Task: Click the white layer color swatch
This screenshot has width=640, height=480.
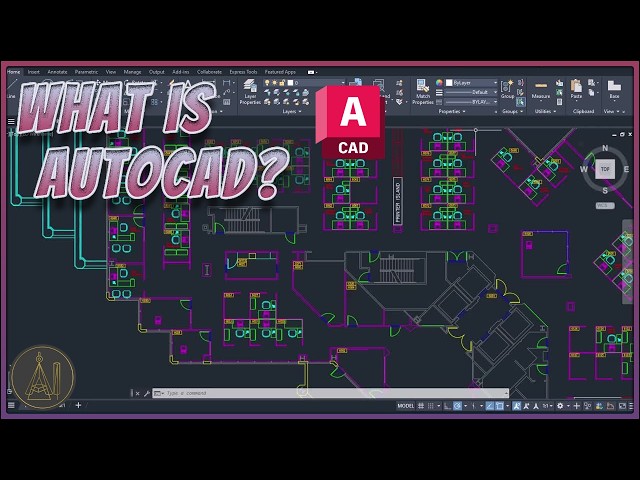Action: [291, 83]
